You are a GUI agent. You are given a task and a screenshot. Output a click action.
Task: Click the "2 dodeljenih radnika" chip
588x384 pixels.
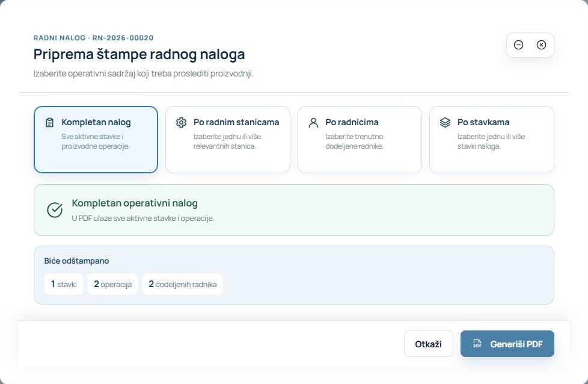coord(183,284)
